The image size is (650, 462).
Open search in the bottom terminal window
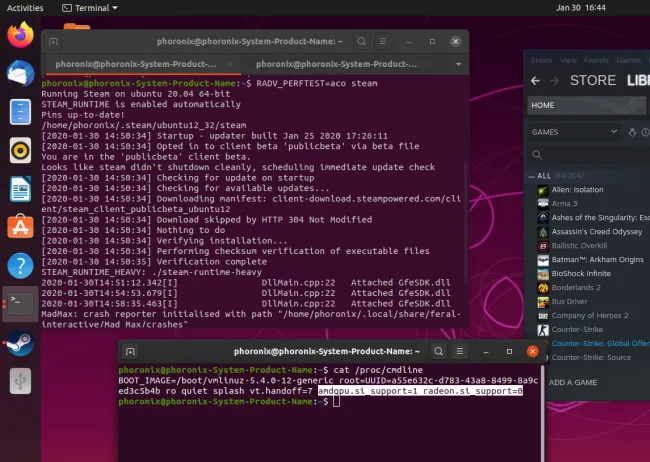(x=438, y=352)
